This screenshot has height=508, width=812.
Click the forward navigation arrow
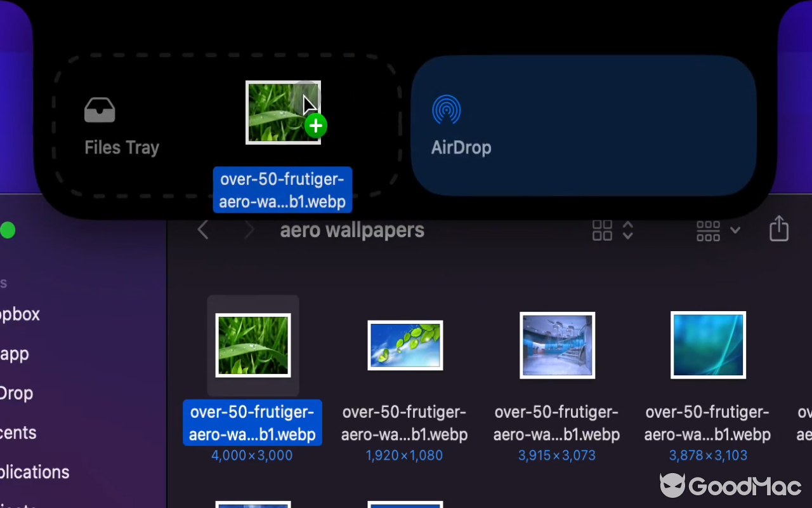[249, 230]
